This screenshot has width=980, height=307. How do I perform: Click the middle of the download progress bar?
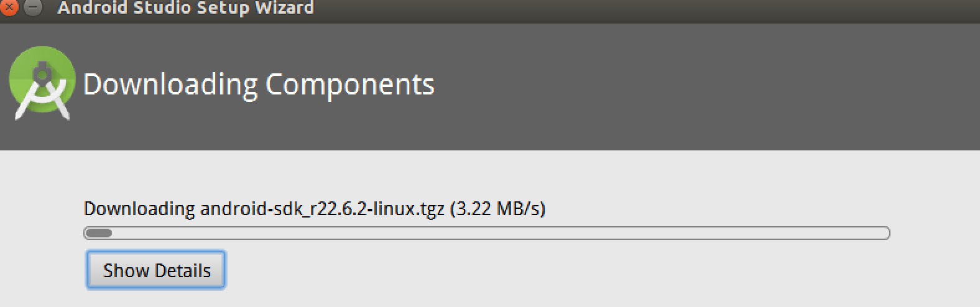click(x=487, y=234)
